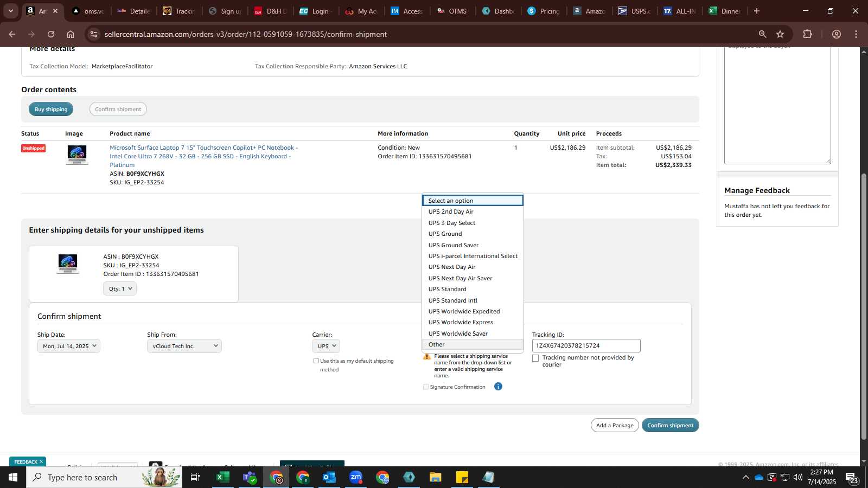Switch to the USPS.c browser tab

[635, 11]
